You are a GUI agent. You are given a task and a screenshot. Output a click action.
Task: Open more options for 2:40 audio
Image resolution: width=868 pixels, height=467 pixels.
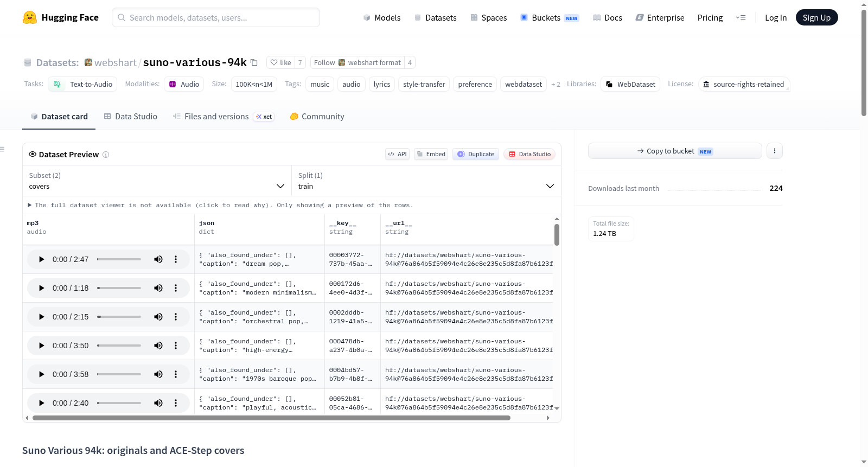(176, 403)
